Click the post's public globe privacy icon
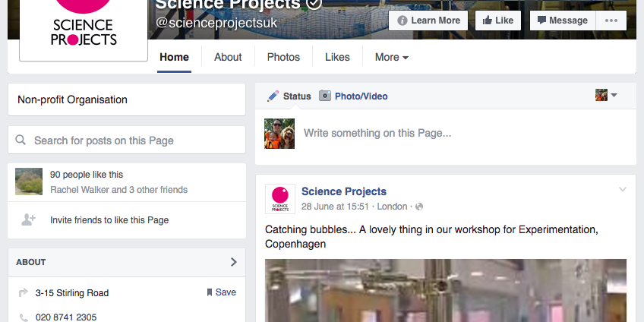The image size is (644, 322). point(418,207)
